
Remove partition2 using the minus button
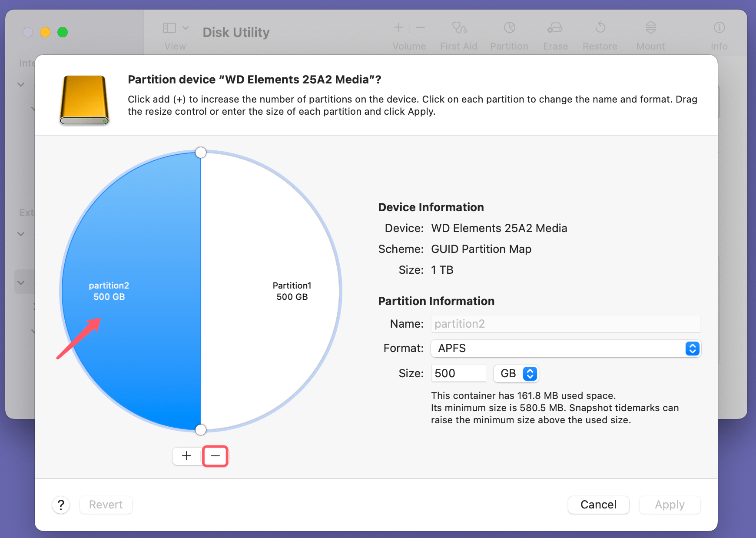(x=215, y=456)
